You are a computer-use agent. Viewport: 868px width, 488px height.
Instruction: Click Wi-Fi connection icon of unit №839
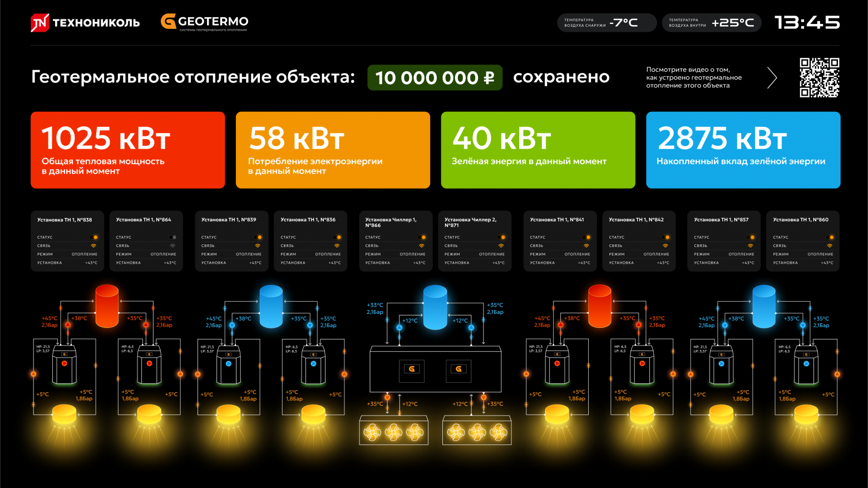tap(258, 245)
